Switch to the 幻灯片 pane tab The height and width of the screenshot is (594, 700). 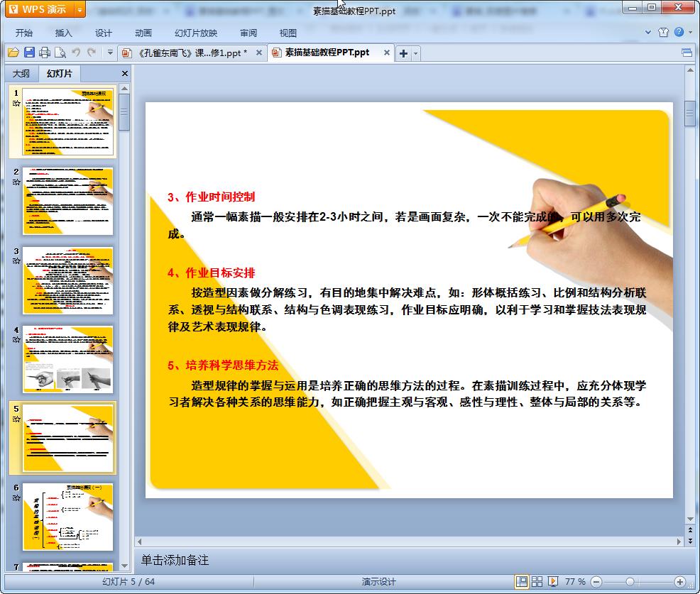(60, 74)
